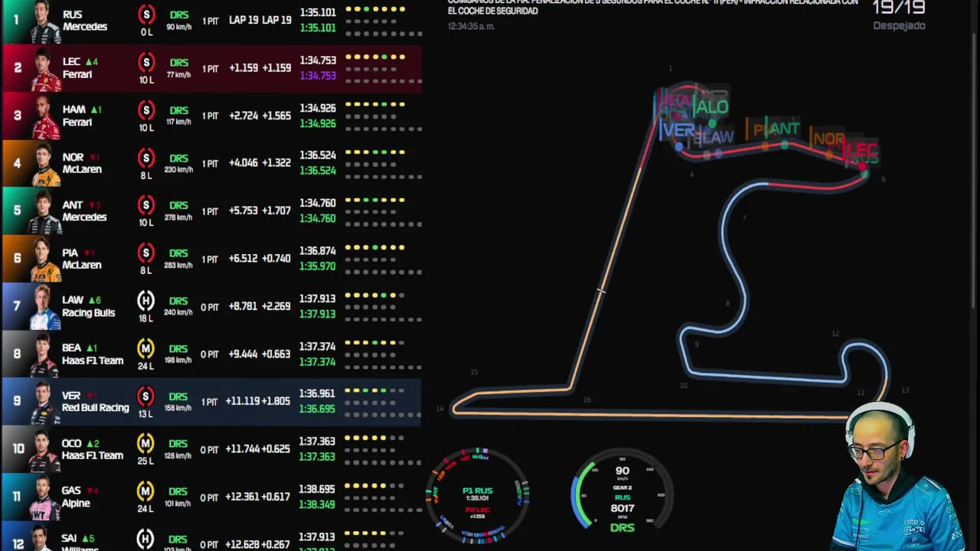Click the GAS Alpine driver name
980x551 pixels.
pos(77,497)
